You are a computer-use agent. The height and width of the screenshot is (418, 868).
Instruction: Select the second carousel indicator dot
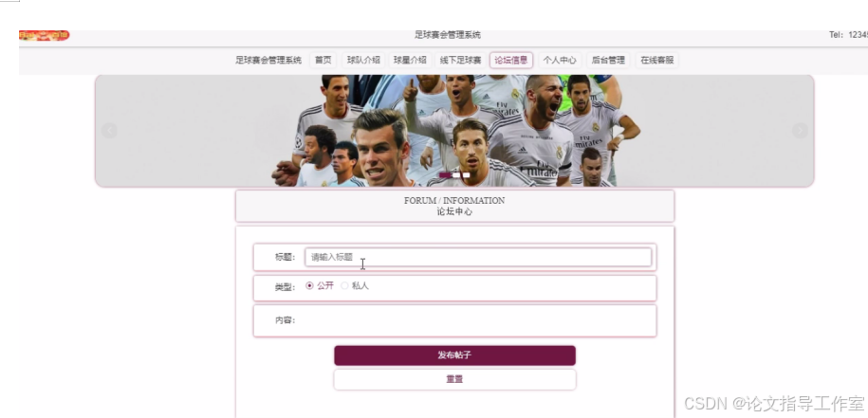click(456, 174)
